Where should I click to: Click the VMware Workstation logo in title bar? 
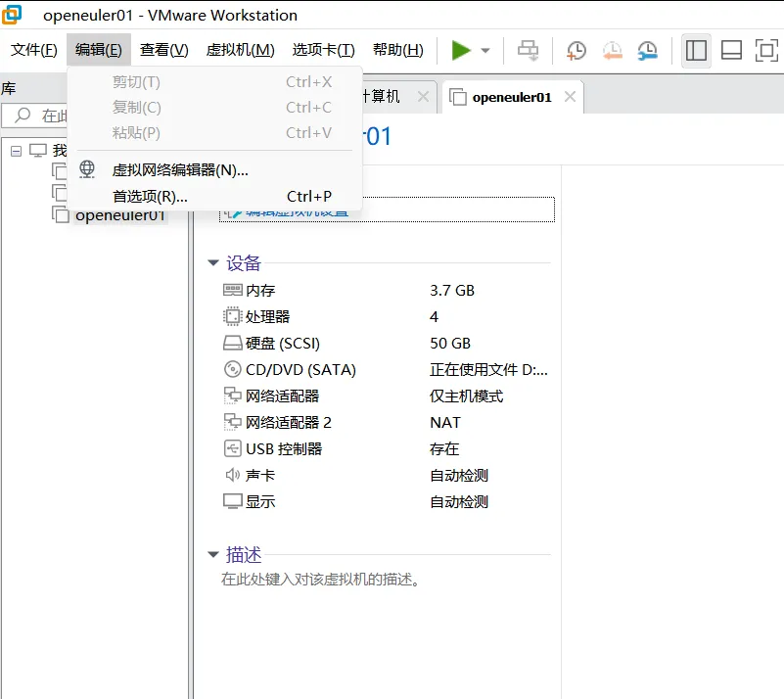(12, 14)
